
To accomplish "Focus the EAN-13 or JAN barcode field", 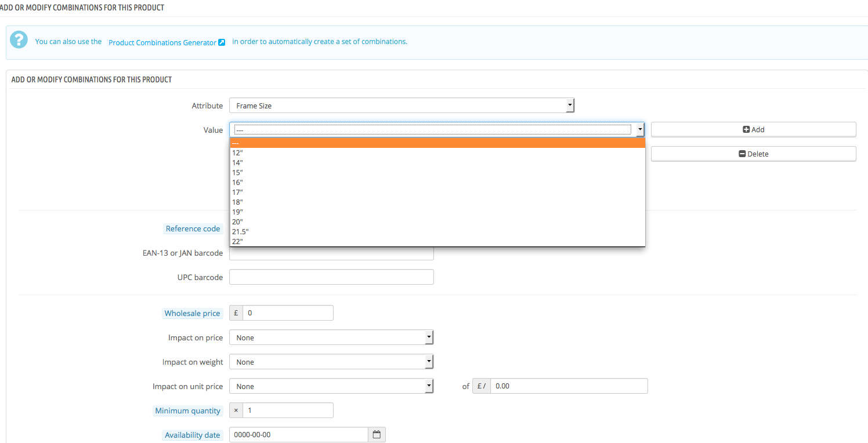I will tap(331, 253).
